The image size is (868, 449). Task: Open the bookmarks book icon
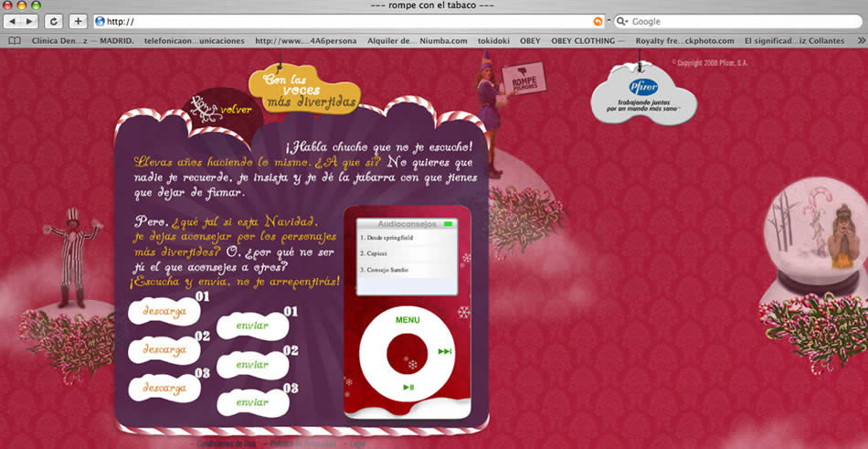tap(15, 40)
